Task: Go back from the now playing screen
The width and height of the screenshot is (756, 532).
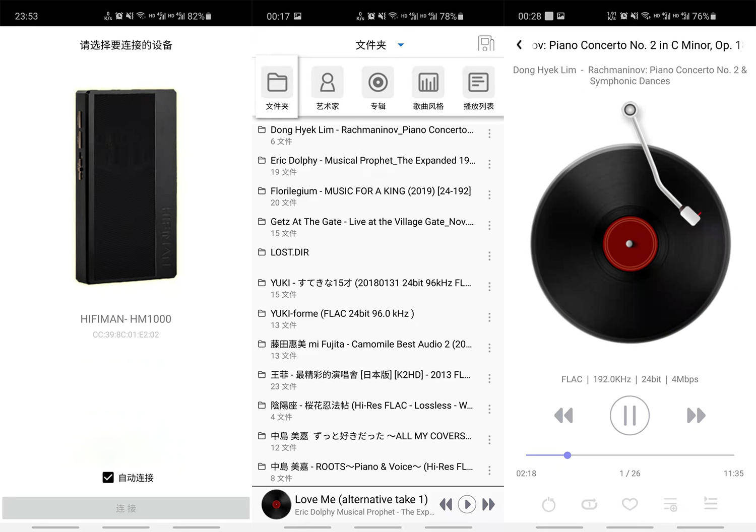Action: [x=519, y=45]
